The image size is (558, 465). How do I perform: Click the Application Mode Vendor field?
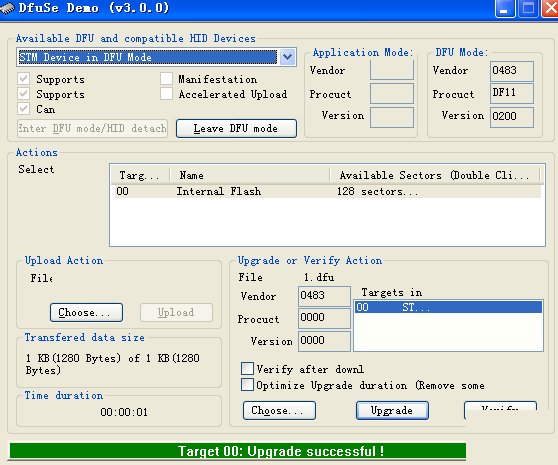(392, 70)
